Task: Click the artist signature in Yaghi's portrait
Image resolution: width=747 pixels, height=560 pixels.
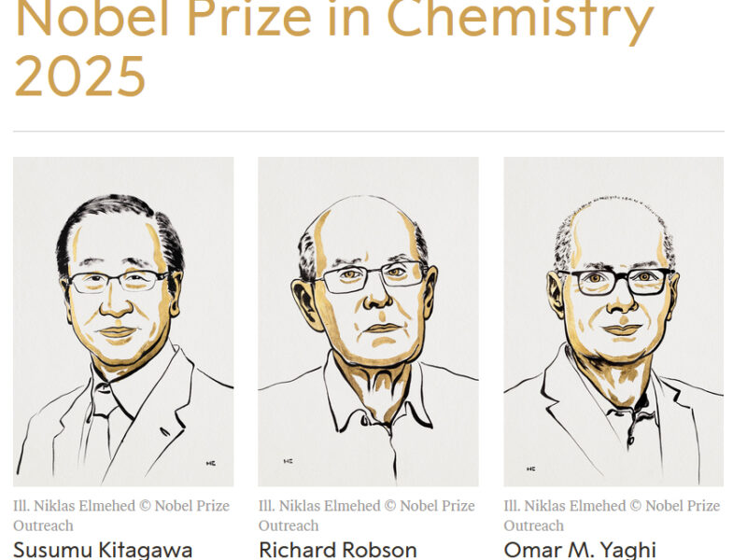Action: point(530,469)
